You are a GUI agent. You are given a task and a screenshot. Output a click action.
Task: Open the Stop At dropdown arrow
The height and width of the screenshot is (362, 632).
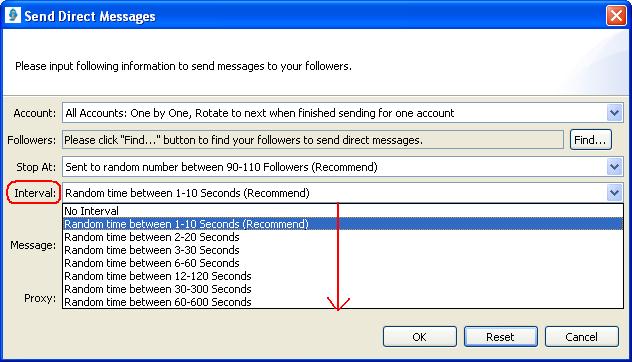(x=614, y=166)
